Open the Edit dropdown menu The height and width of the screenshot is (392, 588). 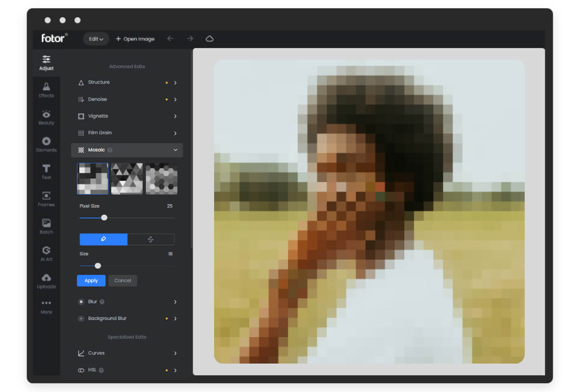tap(96, 39)
